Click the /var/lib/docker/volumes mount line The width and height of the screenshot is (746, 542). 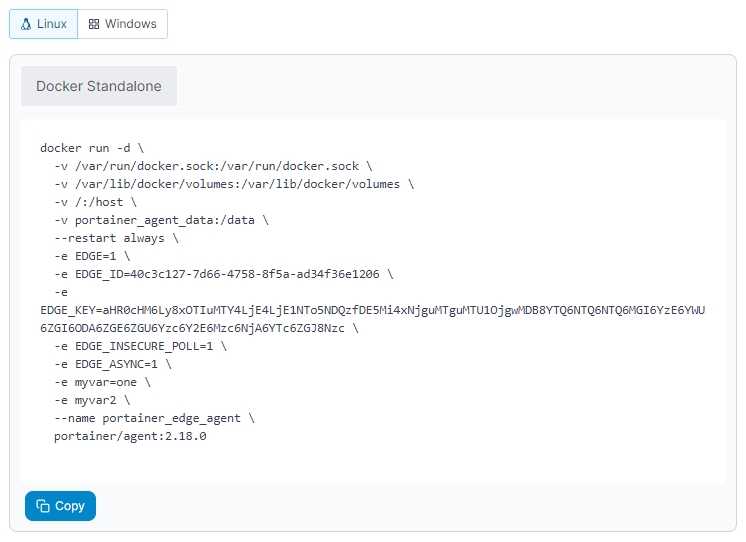233,184
